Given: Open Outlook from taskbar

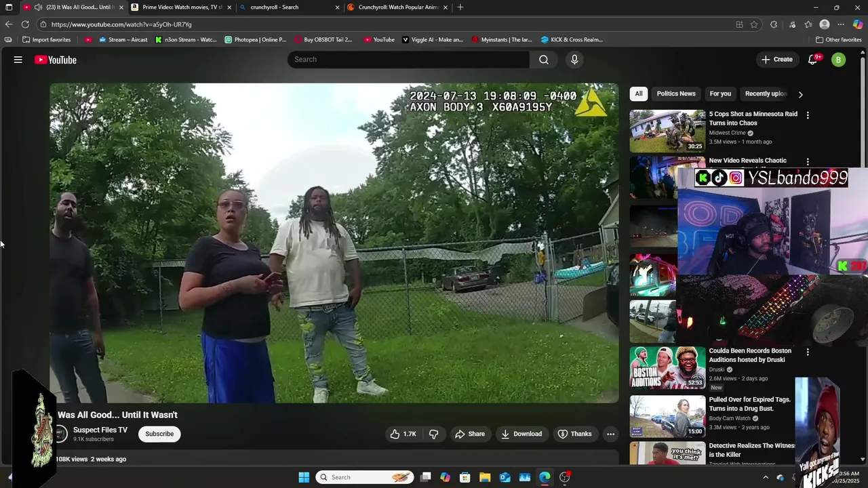Looking at the screenshot, I should pyautogui.click(x=505, y=477).
